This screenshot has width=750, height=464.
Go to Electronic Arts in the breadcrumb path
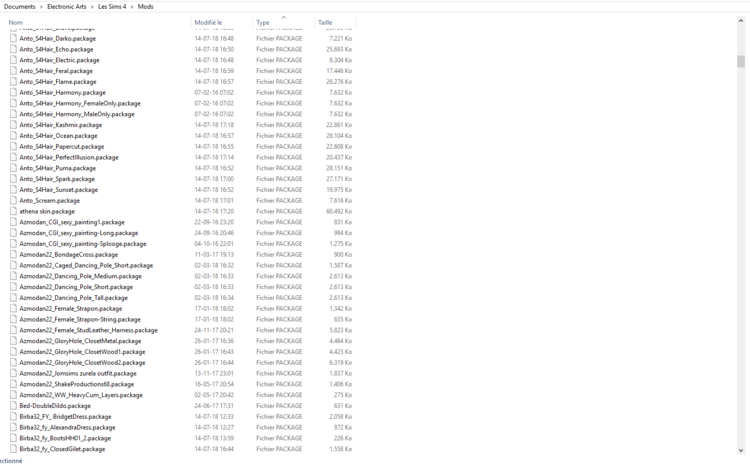pos(67,7)
